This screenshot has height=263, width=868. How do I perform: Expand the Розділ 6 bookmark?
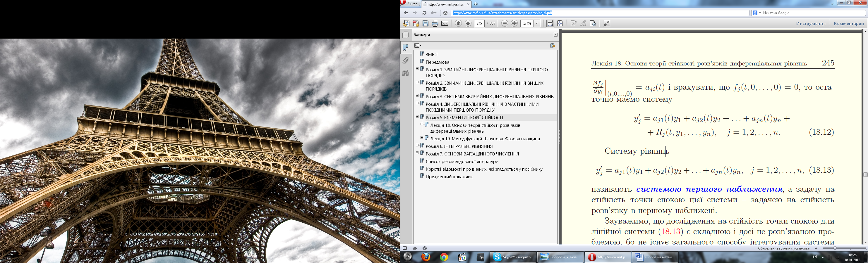pos(417,145)
